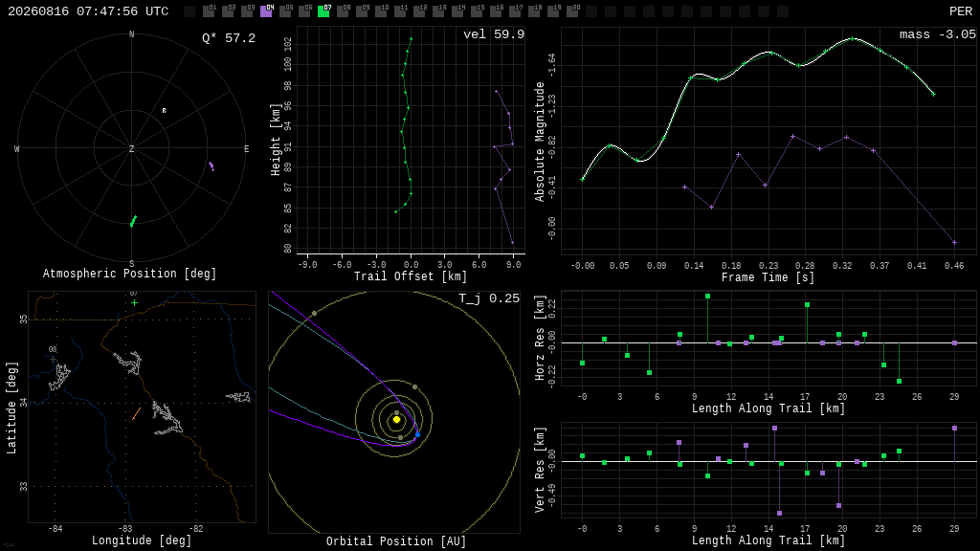Click the last purple magnitude point at 0.46 s
Image resolution: width=980 pixels, height=551 pixels.
tap(954, 242)
